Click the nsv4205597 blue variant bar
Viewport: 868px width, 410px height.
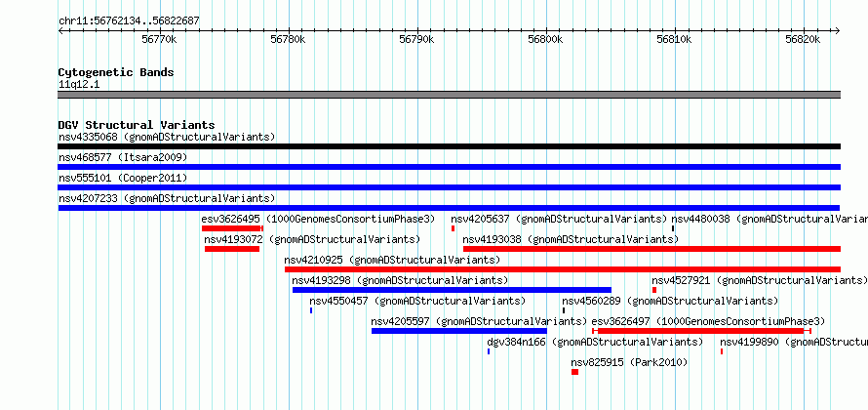(x=459, y=331)
